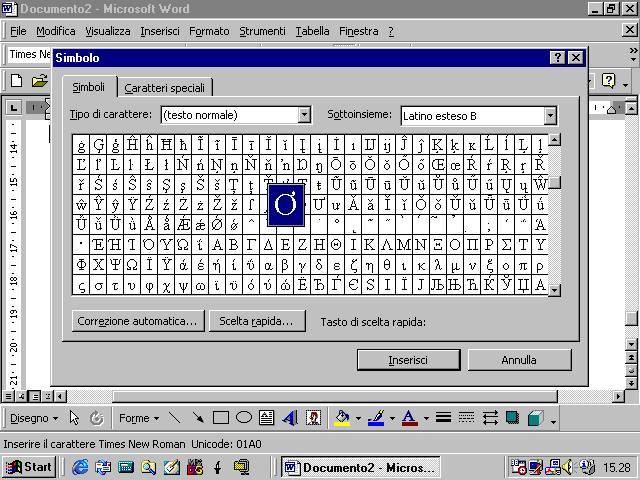
Task: Click the Line Style icon
Action: [x=443, y=417]
